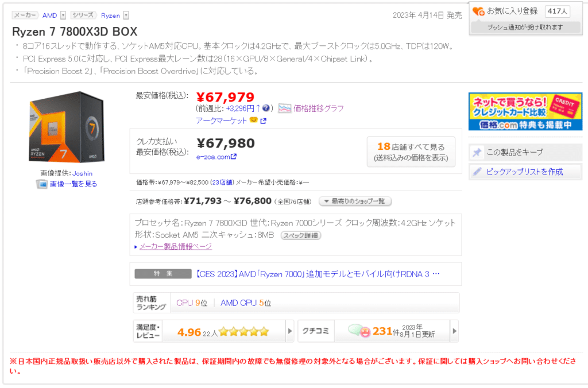This screenshot has height=388, width=588.
Task: Click the pencil pickup list icon
Action: click(x=477, y=172)
